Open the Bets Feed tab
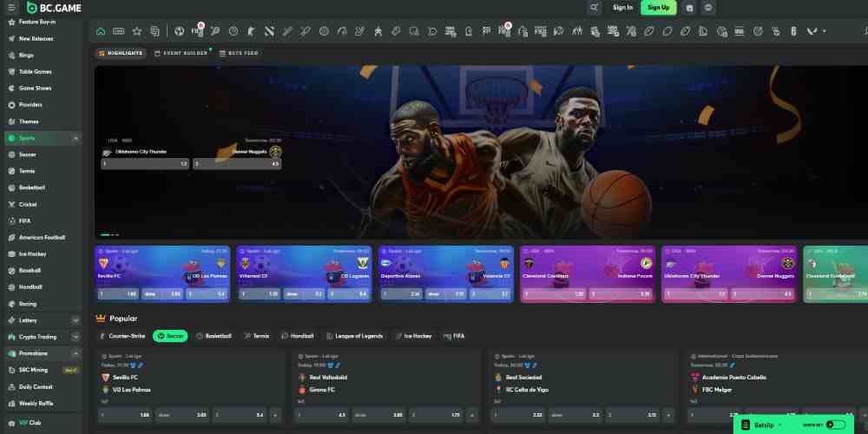Viewport: 868px width, 434px height. point(239,53)
